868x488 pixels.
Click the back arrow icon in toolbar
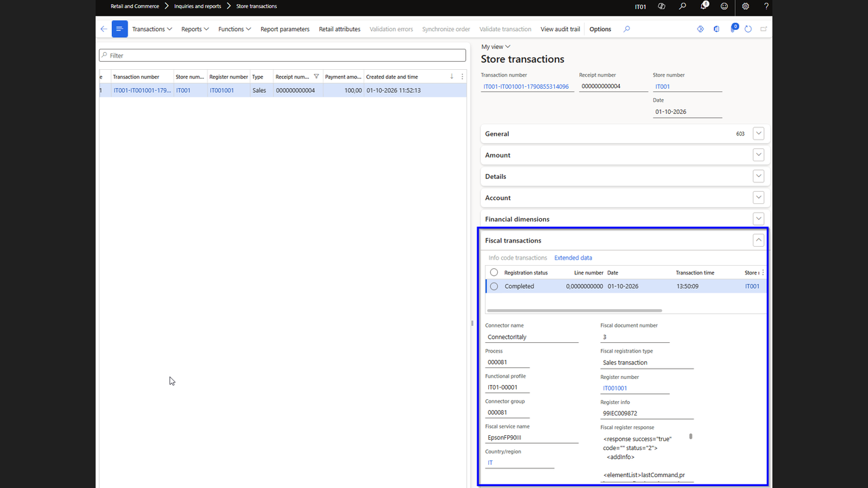103,29
